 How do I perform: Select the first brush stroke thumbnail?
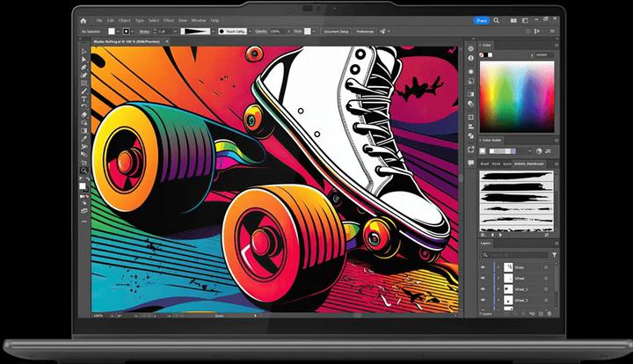click(516, 176)
